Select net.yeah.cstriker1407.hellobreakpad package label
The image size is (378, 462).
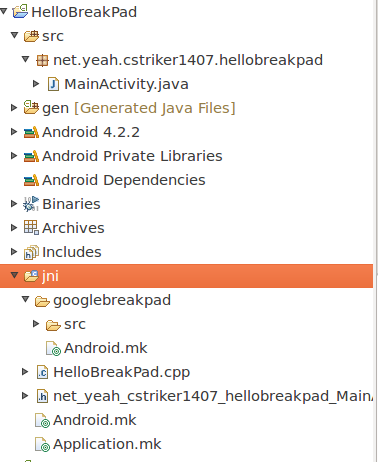click(x=188, y=61)
